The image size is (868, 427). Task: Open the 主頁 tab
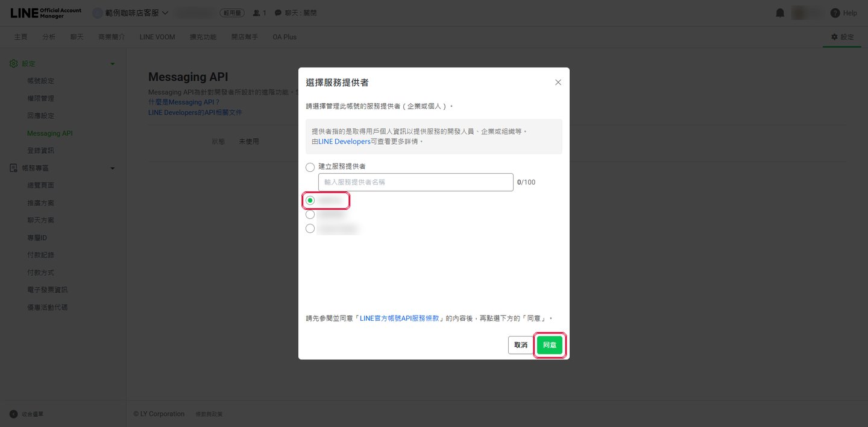coord(21,37)
